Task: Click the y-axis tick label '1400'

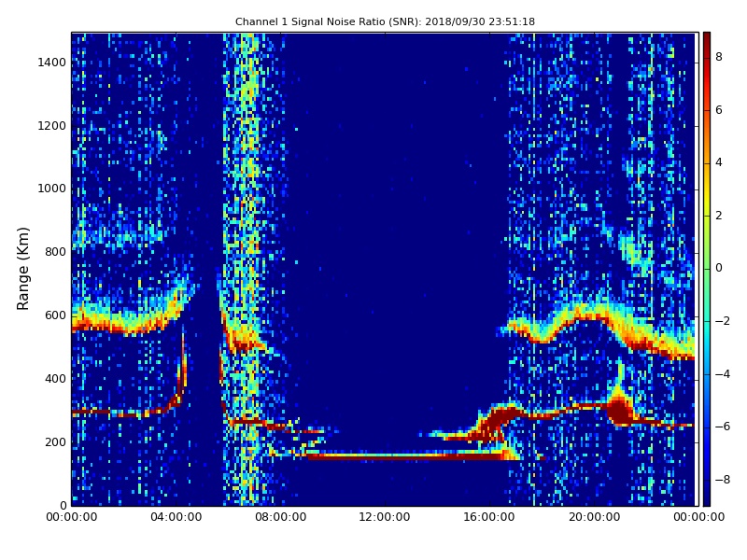Action: (52, 63)
